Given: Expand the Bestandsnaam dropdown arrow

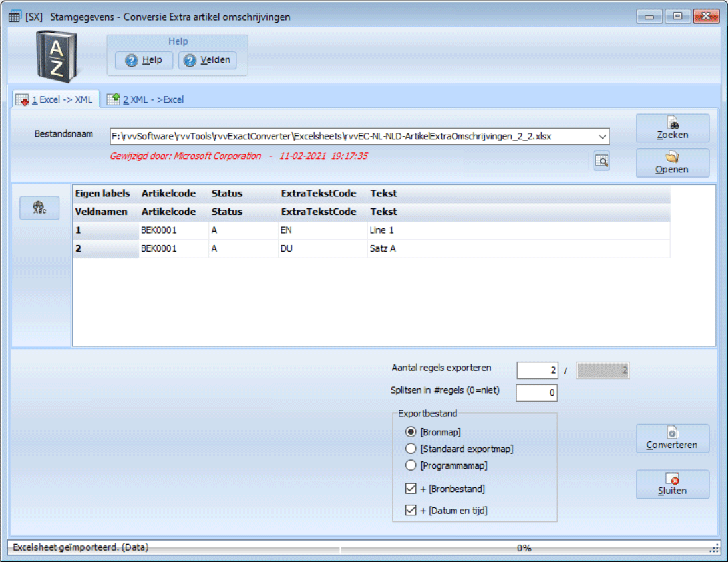Looking at the screenshot, I should pyautogui.click(x=602, y=137).
